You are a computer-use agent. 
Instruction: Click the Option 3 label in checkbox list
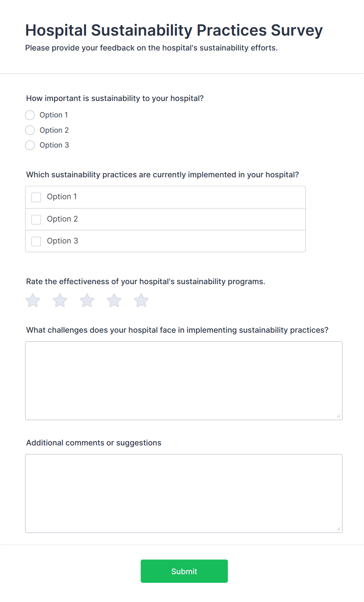63,241
